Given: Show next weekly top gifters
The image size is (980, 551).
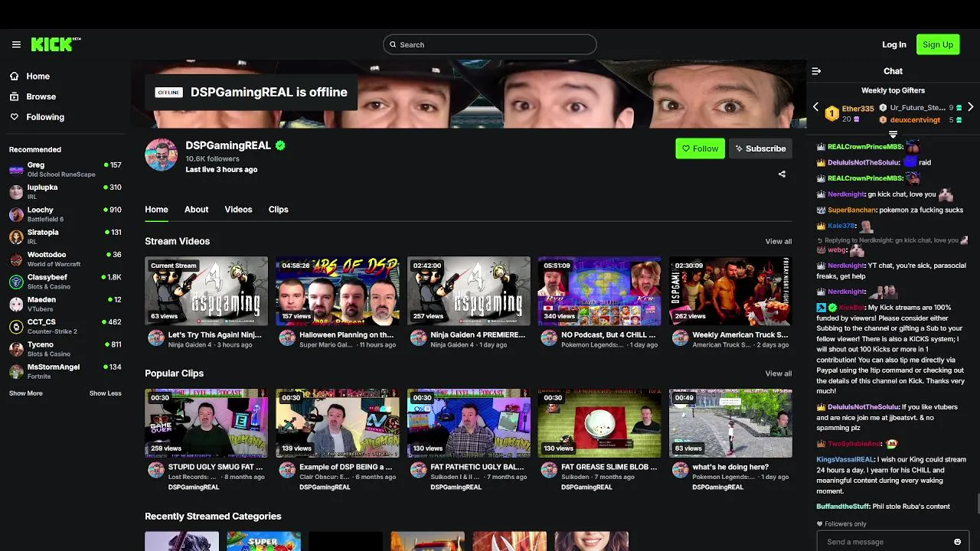Looking at the screenshot, I should coord(971,107).
